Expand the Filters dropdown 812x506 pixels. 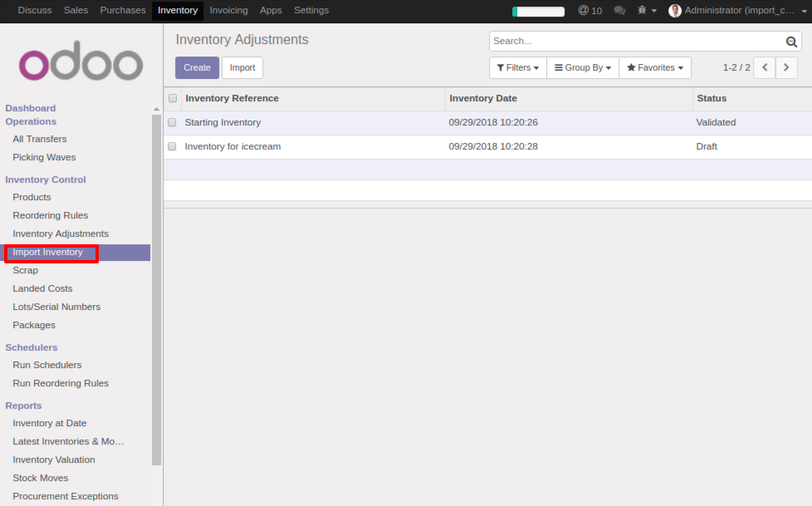[x=518, y=67]
